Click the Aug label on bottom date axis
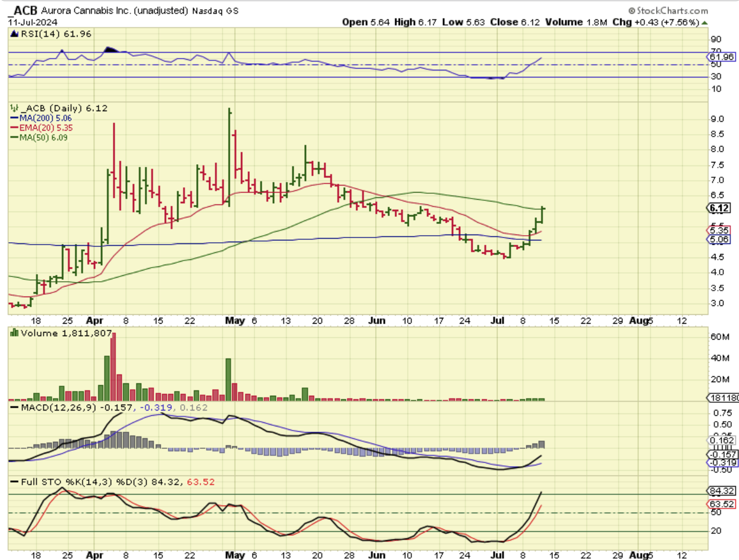739x560 pixels. (640, 556)
